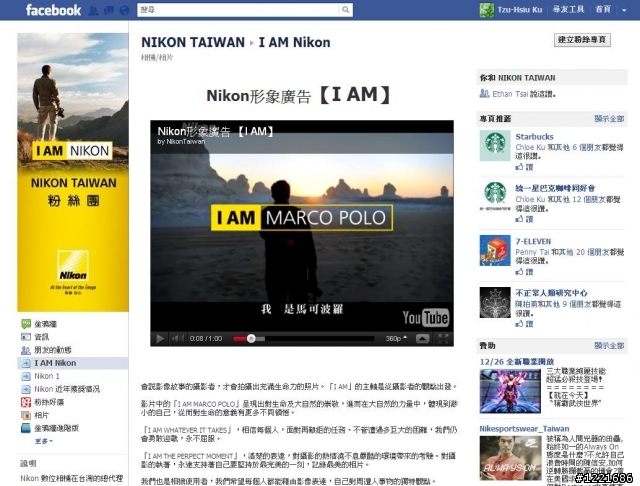Click the Nike ALWAYS ON ad image

(x=510, y=458)
